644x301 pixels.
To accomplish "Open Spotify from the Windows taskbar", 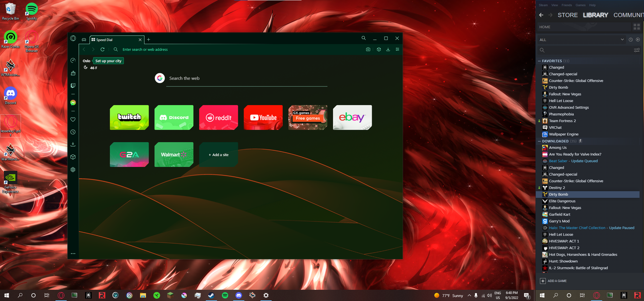I will 225,295.
